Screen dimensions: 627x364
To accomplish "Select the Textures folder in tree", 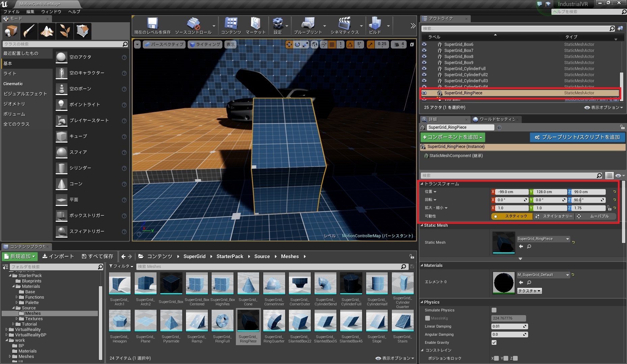I will pos(34,319).
